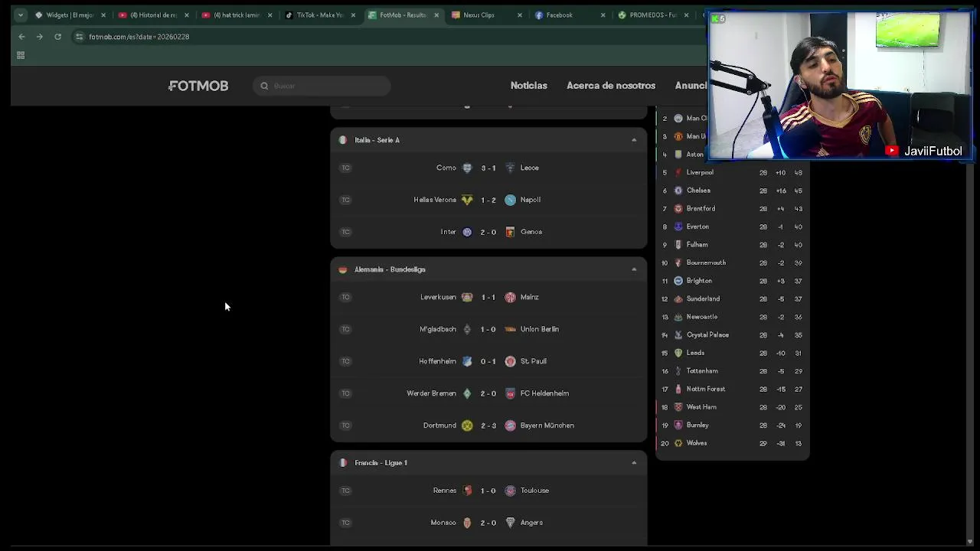Click the FotMob logo

(x=198, y=86)
